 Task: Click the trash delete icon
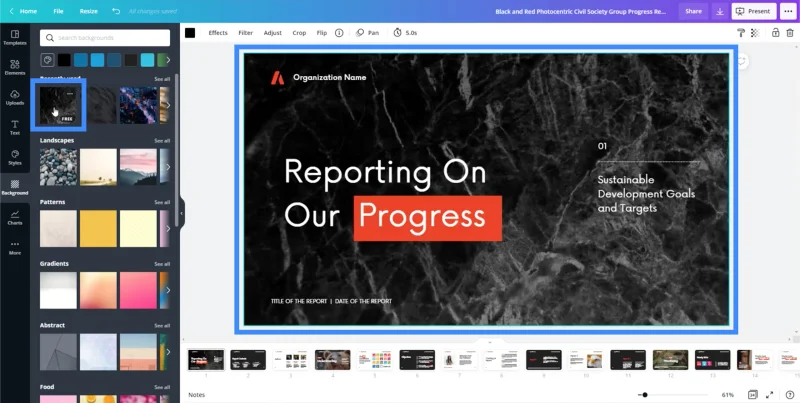pyautogui.click(x=790, y=33)
